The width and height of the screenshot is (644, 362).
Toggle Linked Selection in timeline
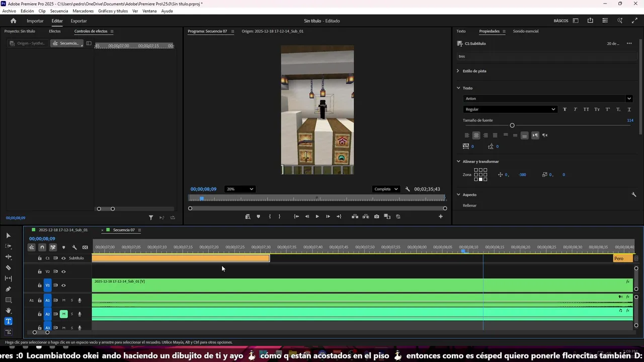[53, 247]
